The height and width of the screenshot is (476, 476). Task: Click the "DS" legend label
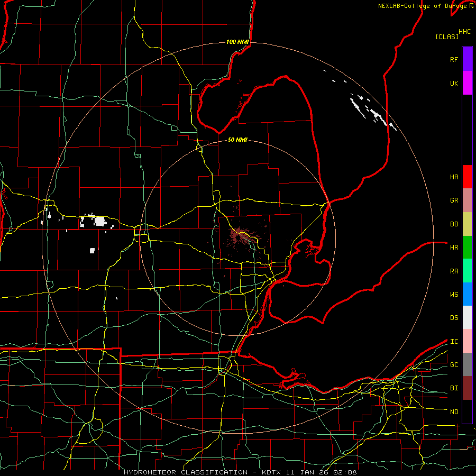454,317
